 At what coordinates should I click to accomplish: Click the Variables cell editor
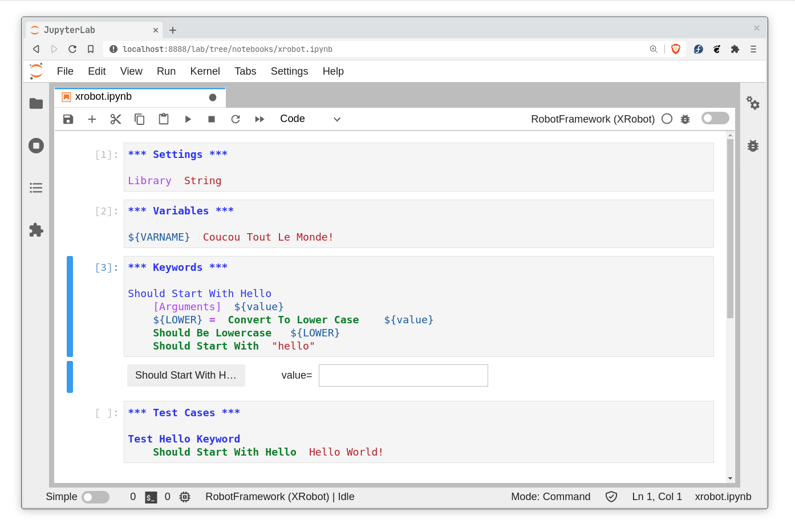pos(419,224)
